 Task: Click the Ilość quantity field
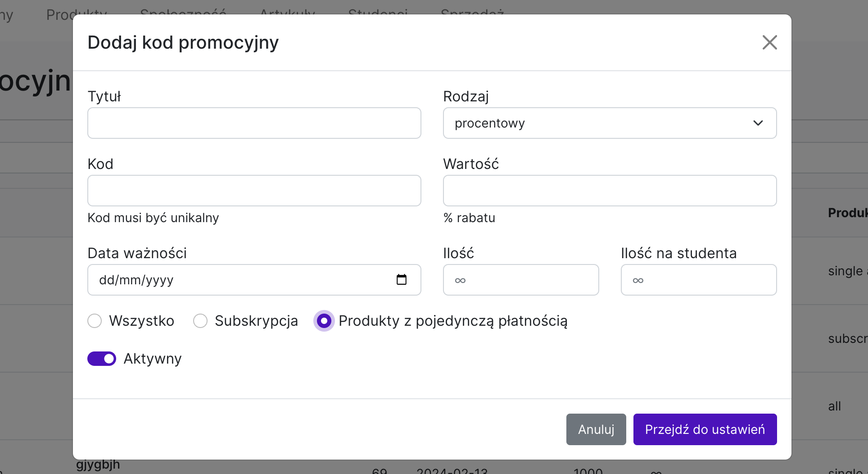[x=520, y=280]
